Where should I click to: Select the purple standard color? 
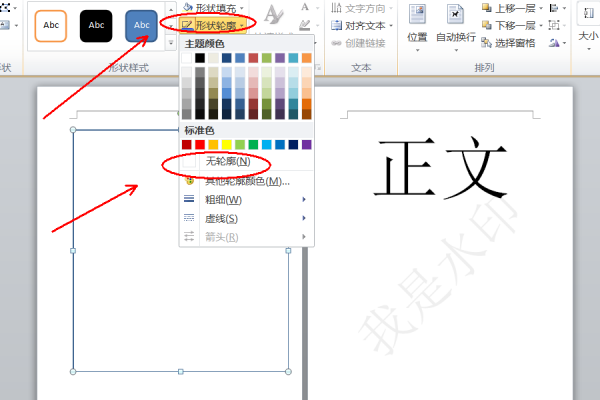pyautogui.click(x=307, y=145)
